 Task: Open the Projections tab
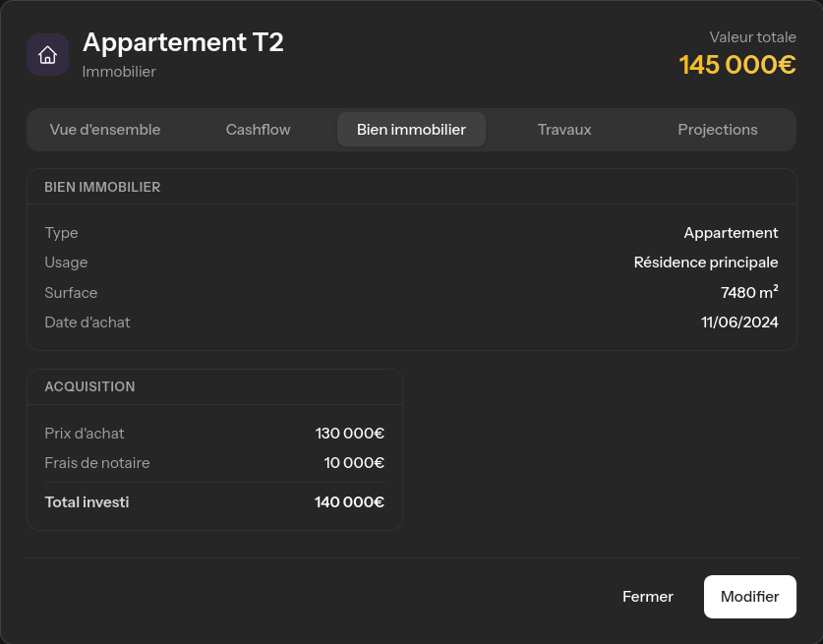click(x=717, y=129)
